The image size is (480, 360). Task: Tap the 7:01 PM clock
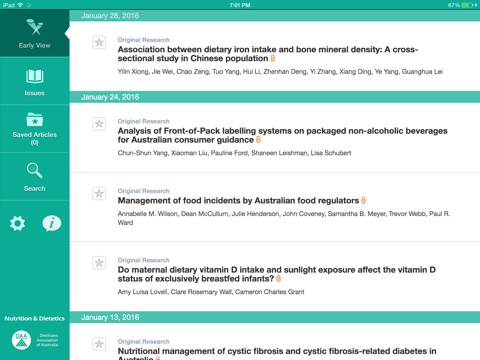tap(240, 5)
